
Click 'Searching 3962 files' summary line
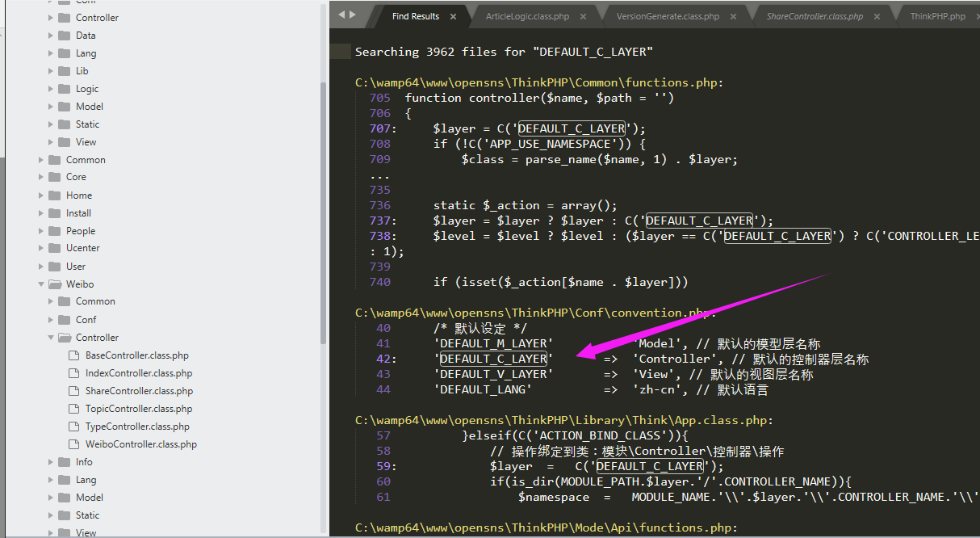click(x=504, y=52)
